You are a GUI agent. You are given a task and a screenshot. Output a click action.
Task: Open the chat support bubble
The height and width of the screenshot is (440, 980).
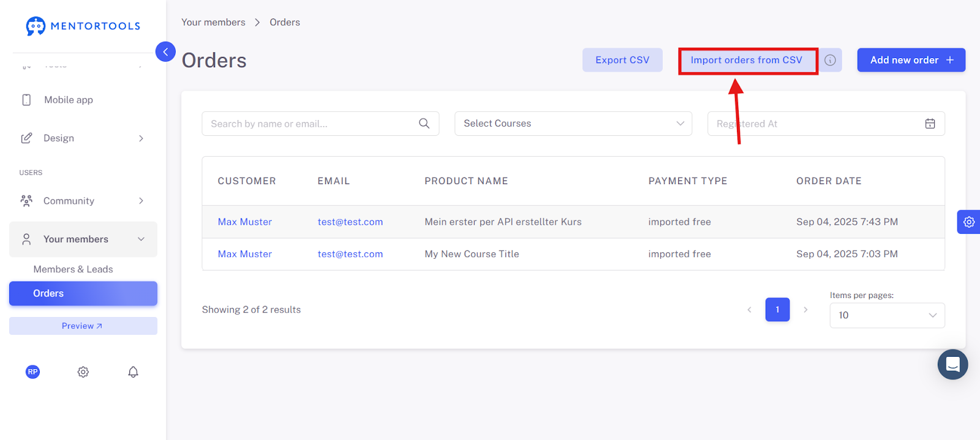click(952, 364)
